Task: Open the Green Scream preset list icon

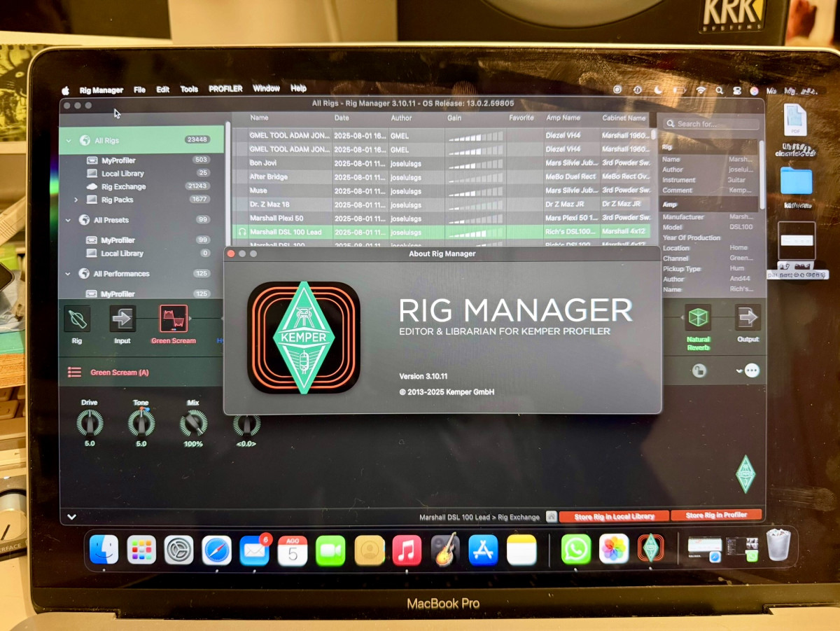Action: pyautogui.click(x=74, y=373)
